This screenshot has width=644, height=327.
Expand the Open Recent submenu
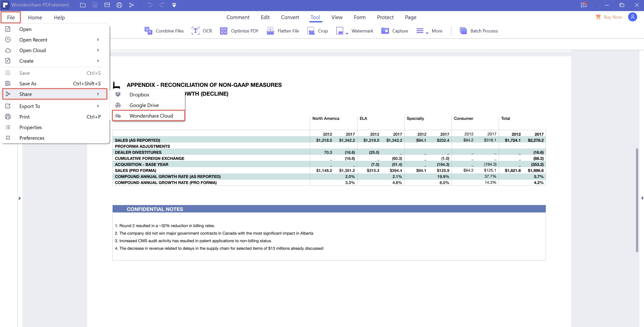98,40
